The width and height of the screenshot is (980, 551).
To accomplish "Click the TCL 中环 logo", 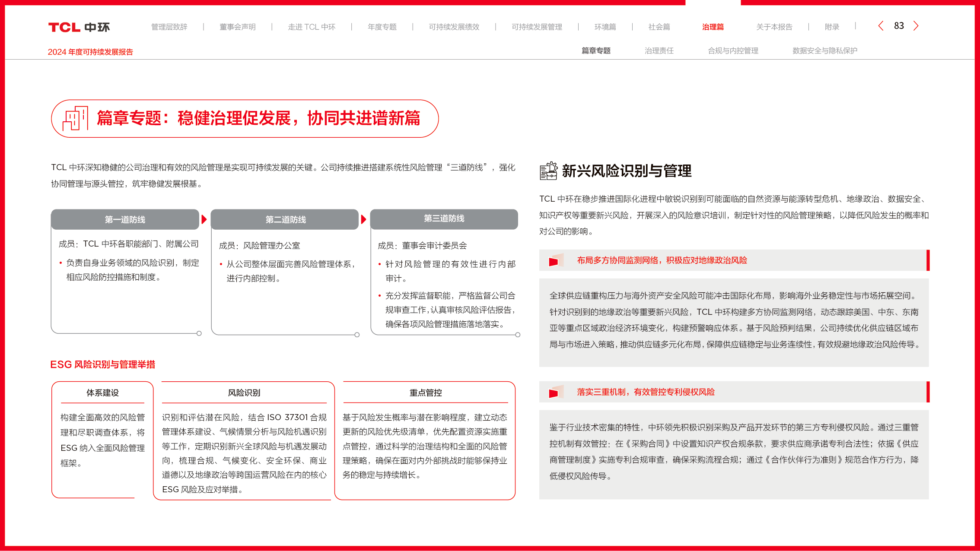I will (x=79, y=27).
